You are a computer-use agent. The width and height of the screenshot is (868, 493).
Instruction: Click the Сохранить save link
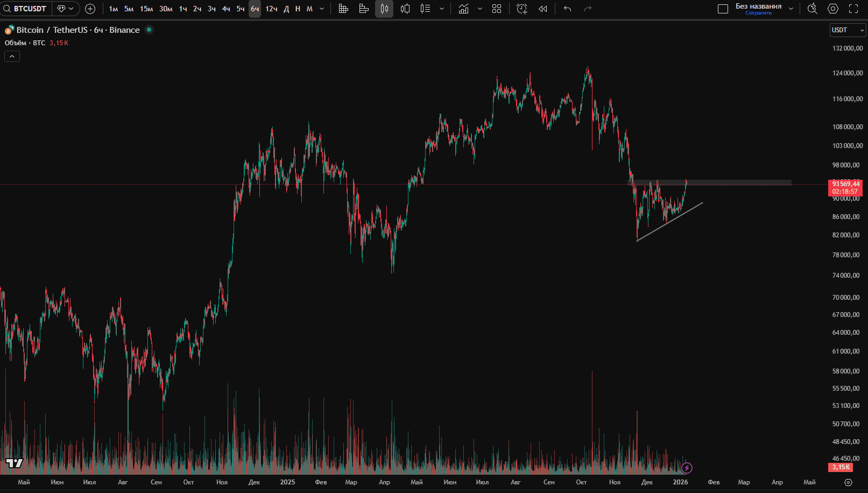click(x=758, y=13)
